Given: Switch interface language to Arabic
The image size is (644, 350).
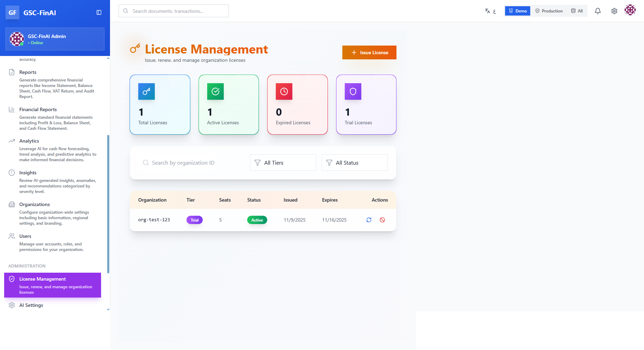Looking at the screenshot, I should point(495,11).
